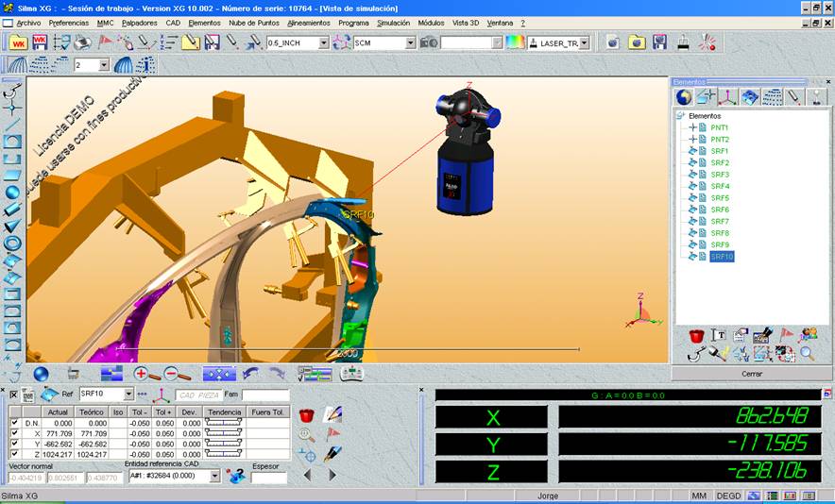Toggle the Y row checkbox

pos(15,443)
